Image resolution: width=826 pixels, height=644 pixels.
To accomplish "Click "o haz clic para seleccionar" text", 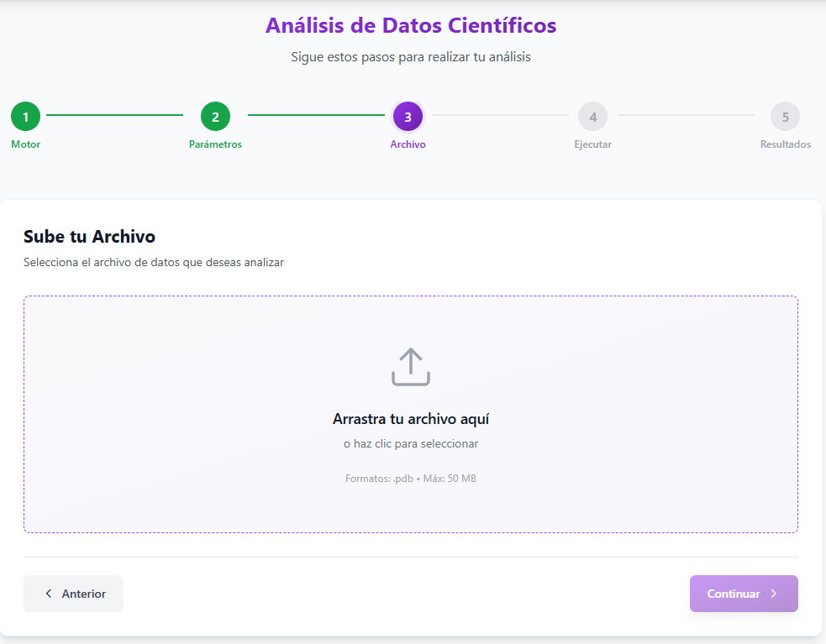I will (x=410, y=444).
